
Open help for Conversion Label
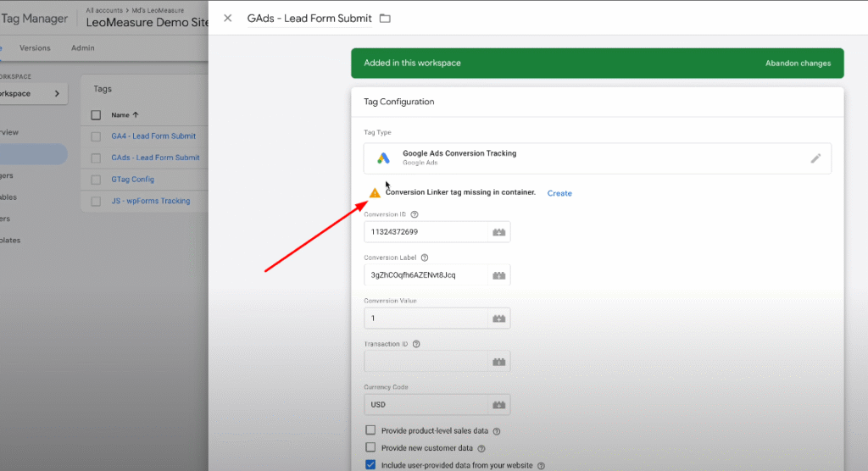(425, 258)
